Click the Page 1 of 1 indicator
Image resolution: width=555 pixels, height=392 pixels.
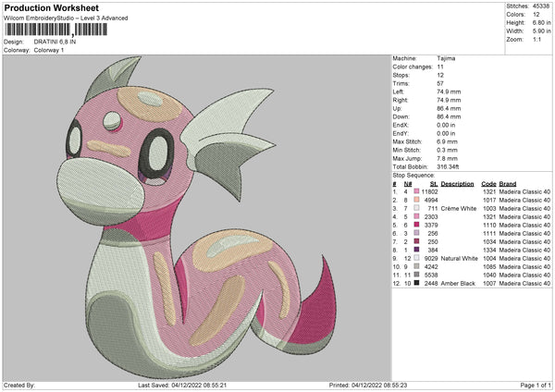536,386
